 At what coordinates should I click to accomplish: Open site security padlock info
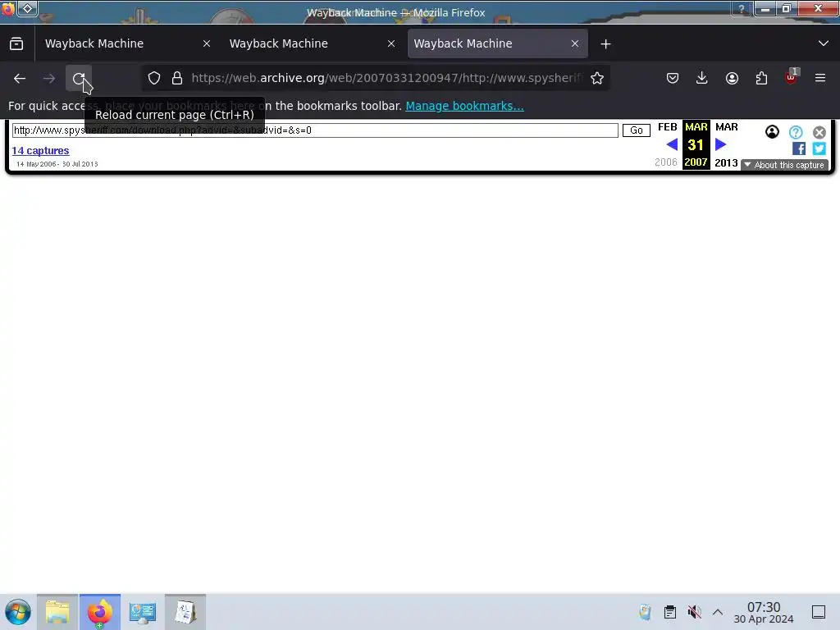point(177,78)
